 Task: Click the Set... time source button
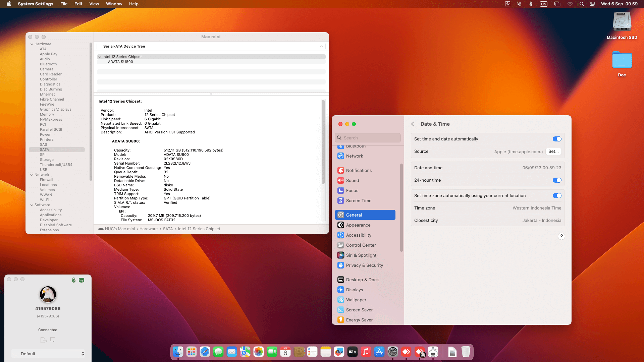(x=553, y=152)
